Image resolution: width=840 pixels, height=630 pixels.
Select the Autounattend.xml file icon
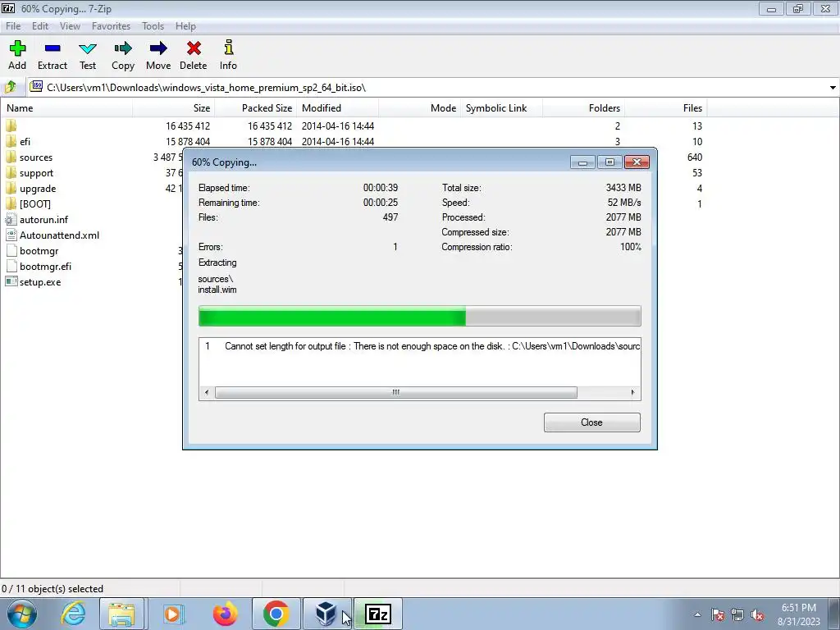click(x=11, y=235)
